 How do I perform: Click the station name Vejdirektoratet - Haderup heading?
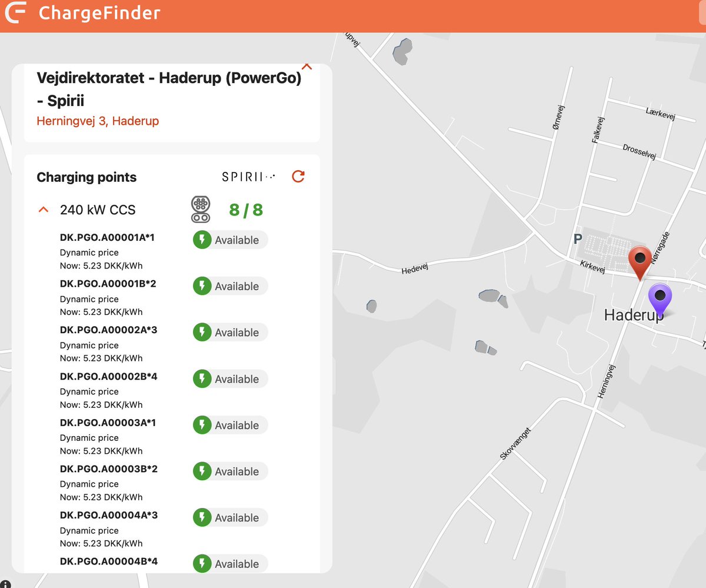pyautogui.click(x=169, y=89)
